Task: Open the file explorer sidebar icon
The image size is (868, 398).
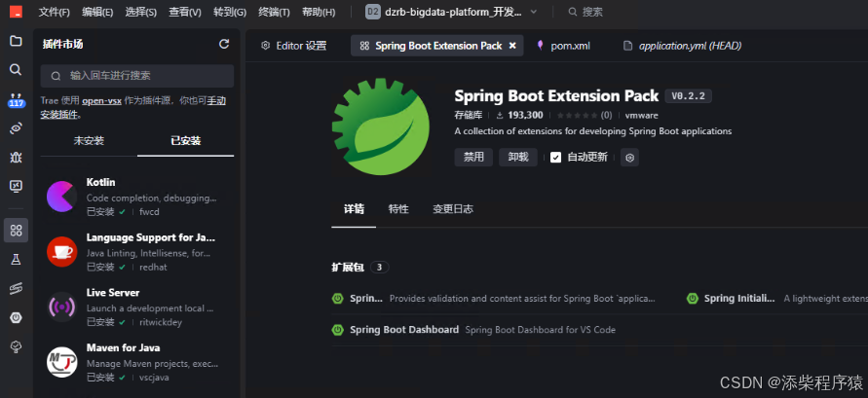Action: coord(16,41)
